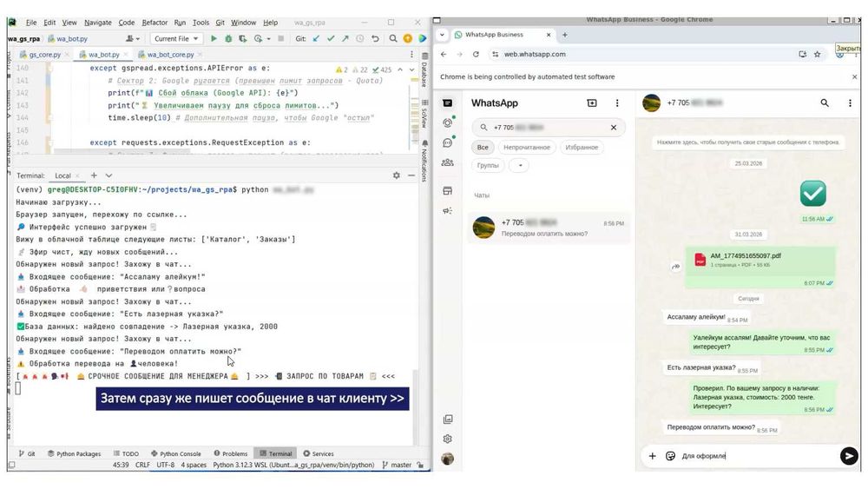
Task: Expand the terminal sessions dropdown chevron
Action: click(108, 175)
